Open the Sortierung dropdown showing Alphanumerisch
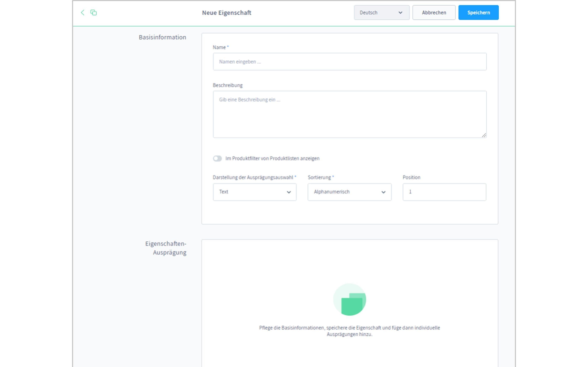This screenshot has width=588, height=367. coord(349,192)
